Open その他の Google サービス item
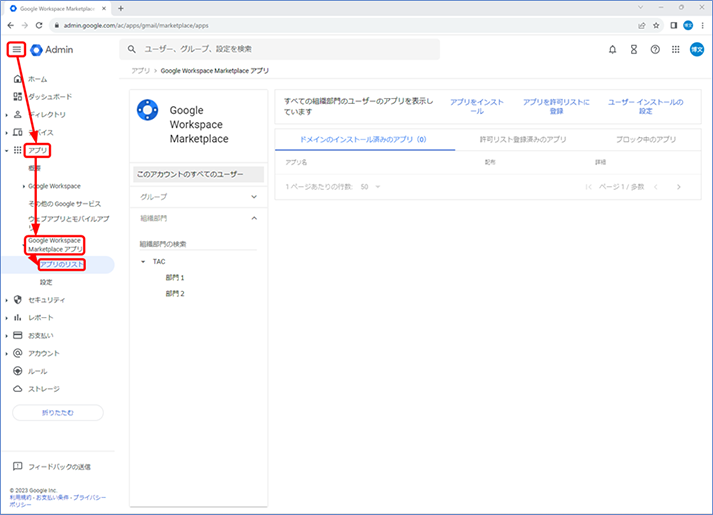This screenshot has width=713, height=515. [x=65, y=204]
